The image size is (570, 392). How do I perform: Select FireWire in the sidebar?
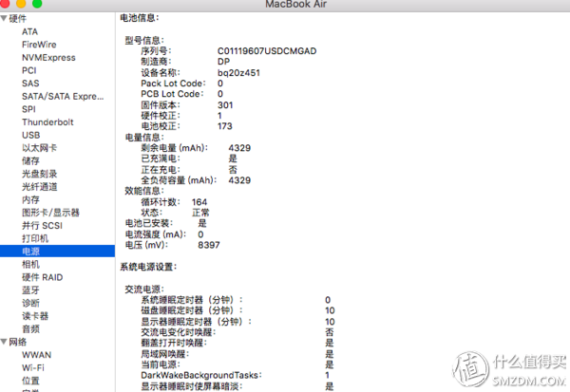point(39,45)
